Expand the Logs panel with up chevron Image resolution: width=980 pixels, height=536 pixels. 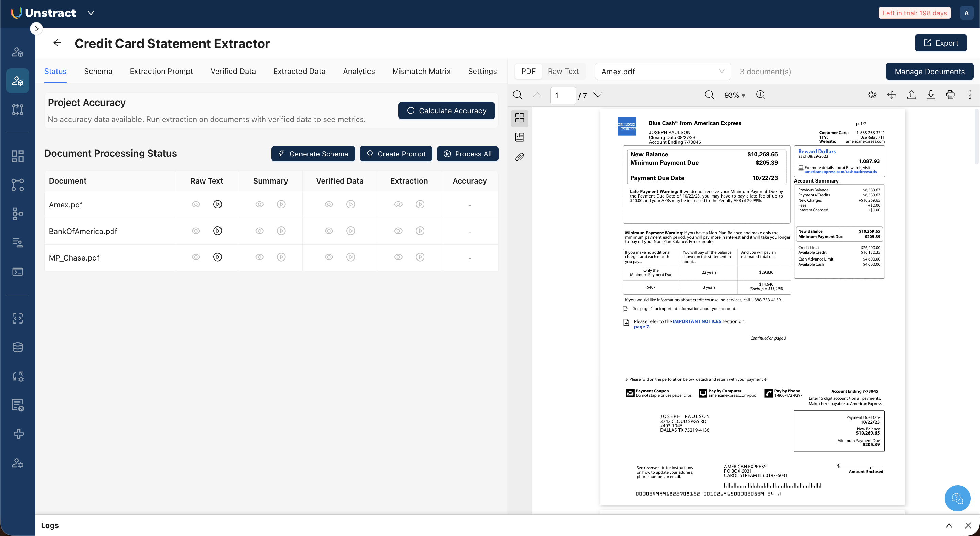pos(949,525)
